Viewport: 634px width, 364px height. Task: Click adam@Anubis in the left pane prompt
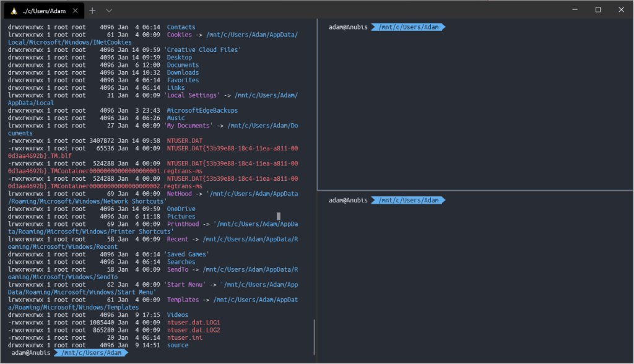pos(31,353)
